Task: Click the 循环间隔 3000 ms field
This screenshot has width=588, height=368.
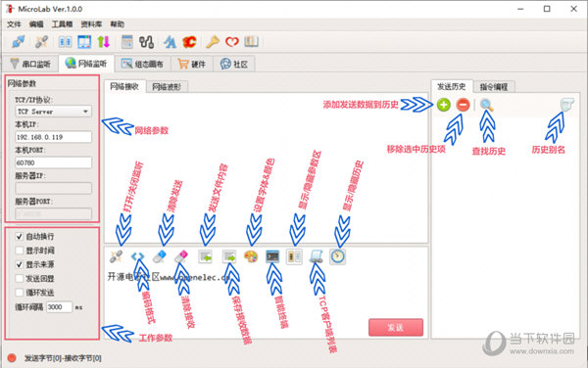Action: coord(59,307)
